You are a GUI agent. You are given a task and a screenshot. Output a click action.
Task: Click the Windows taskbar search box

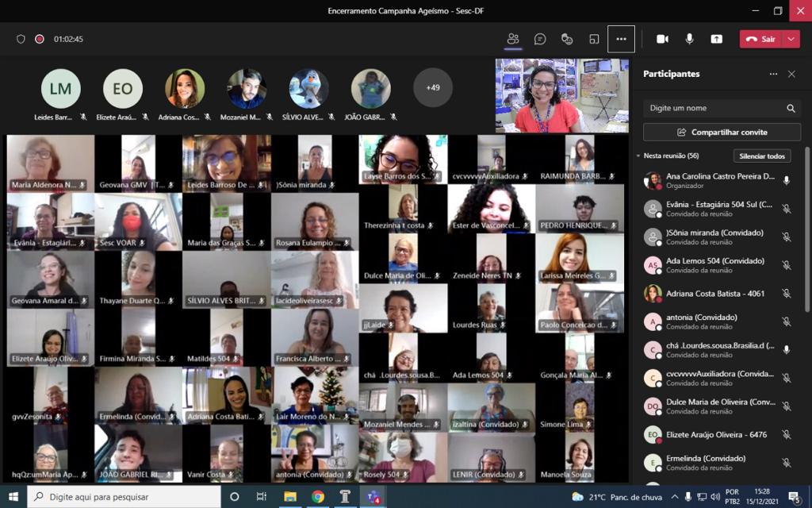127,497
